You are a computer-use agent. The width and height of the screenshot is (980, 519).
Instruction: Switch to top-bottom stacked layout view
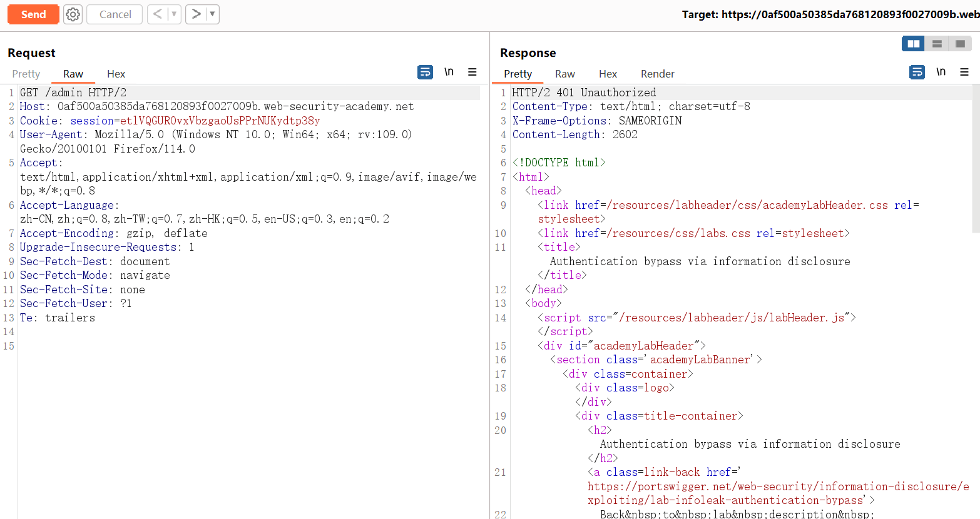[937, 44]
